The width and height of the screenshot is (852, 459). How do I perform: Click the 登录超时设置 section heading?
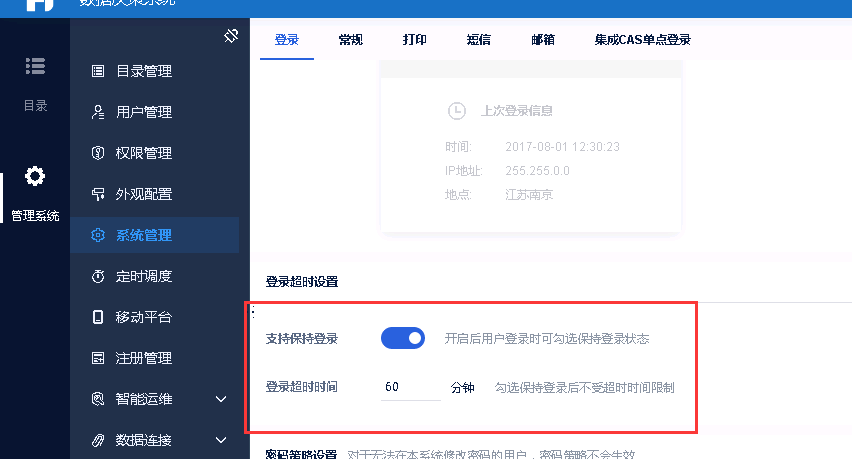(302, 282)
